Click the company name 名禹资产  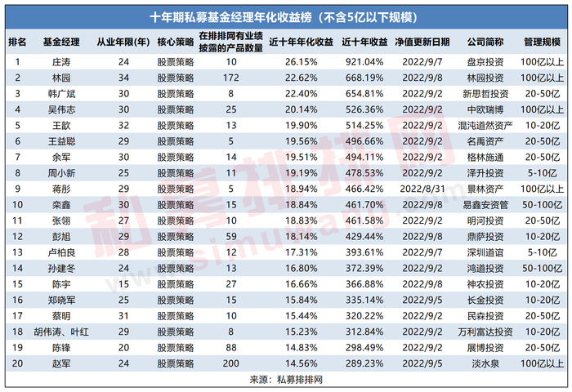[485, 141]
